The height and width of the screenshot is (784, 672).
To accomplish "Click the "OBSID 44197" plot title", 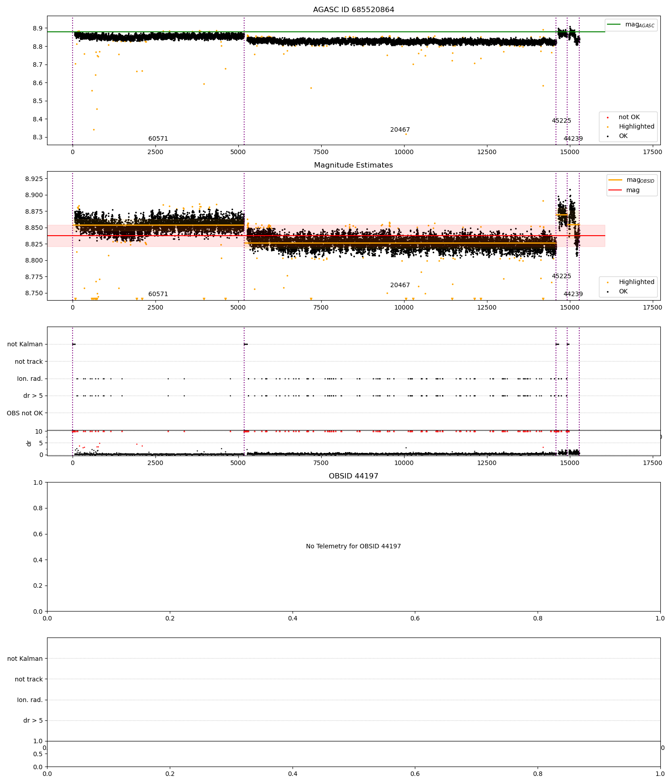I will tap(353, 476).
